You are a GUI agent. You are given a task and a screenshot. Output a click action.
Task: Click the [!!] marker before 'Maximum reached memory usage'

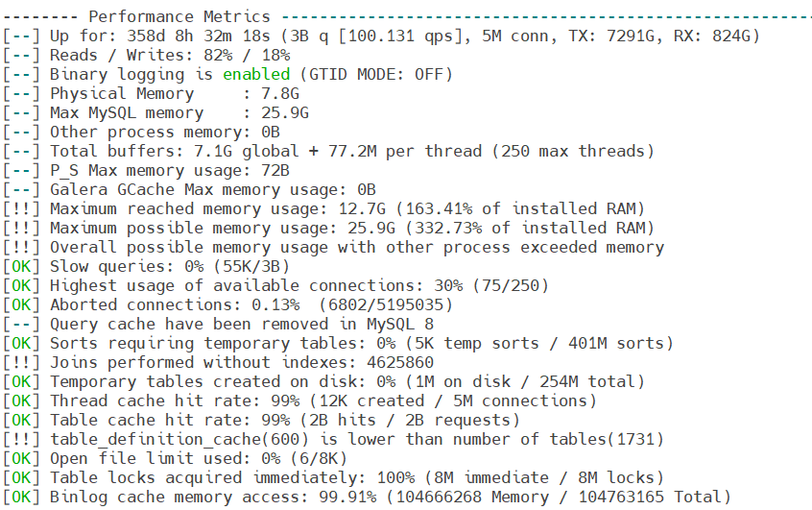(21, 208)
